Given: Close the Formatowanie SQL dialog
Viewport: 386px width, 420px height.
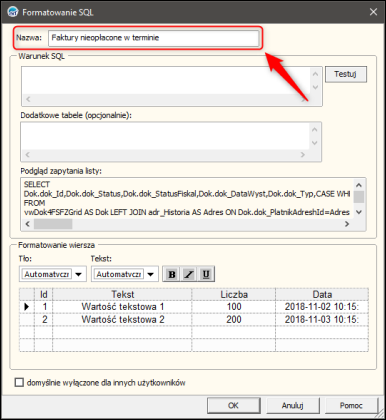Looking at the screenshot, I should pos(373,12).
